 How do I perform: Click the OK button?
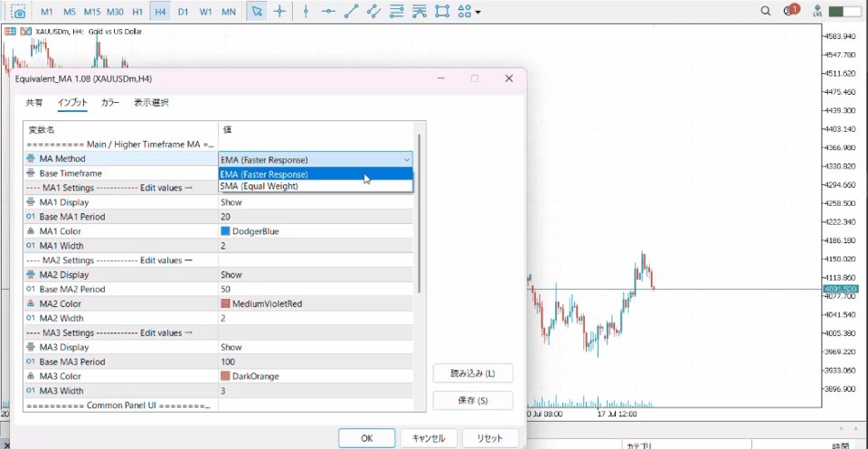[x=366, y=438]
